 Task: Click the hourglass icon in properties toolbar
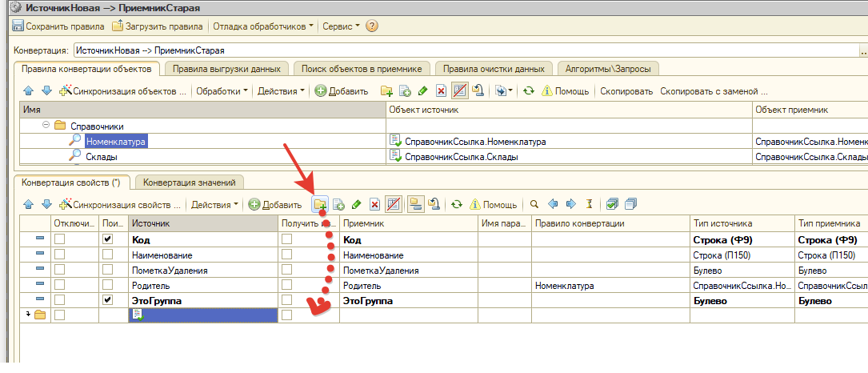pyautogui.click(x=589, y=205)
